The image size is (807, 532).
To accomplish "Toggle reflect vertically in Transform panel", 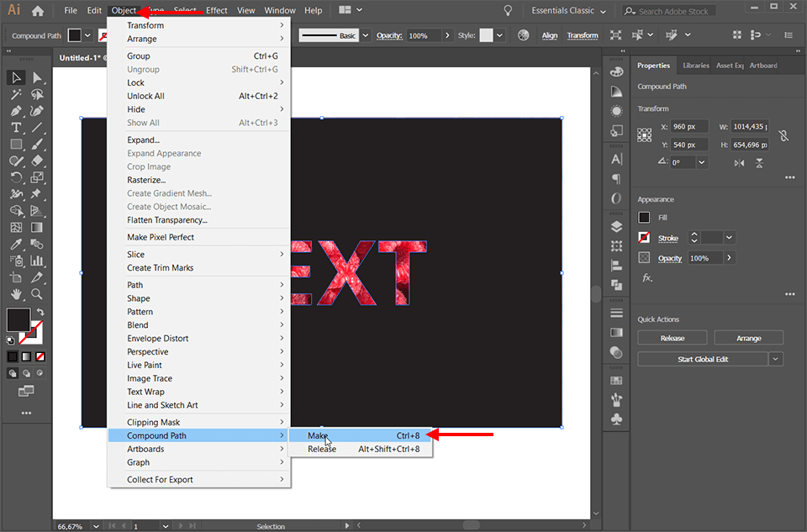I will point(758,163).
